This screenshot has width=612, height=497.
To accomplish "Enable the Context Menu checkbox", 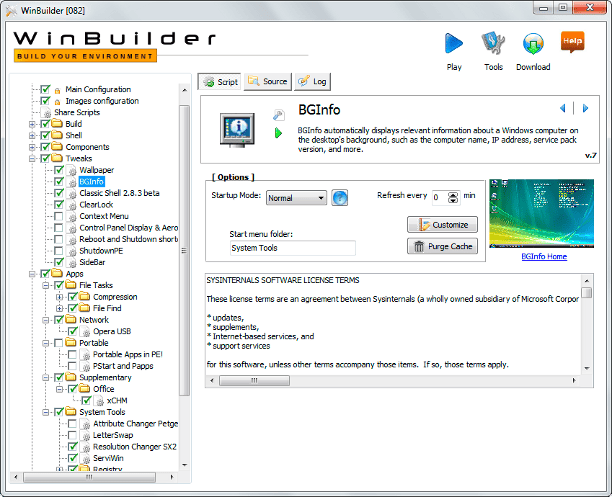I will click(x=59, y=216).
